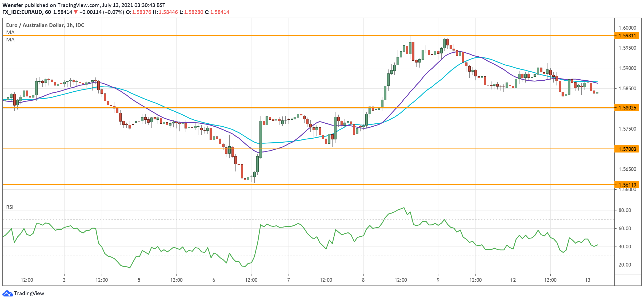644x301 pixels.
Task: Click the RSI indicator label
Action: click(x=10, y=207)
